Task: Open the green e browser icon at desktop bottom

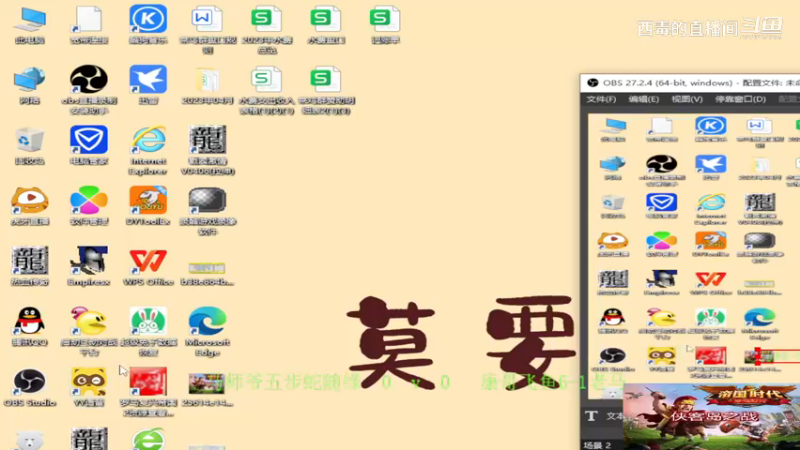Action: (148, 439)
